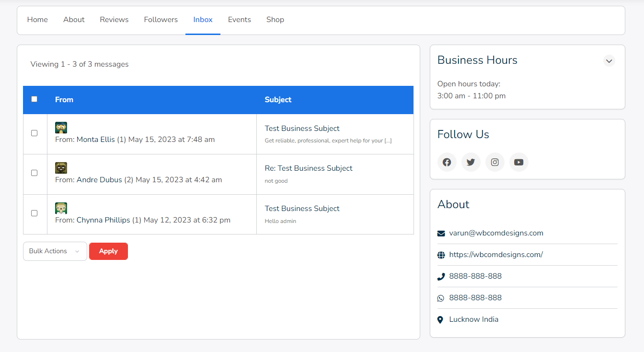The width and height of the screenshot is (644, 352).
Task: Open the "Re: Test Business Subject" message
Action: tap(308, 168)
